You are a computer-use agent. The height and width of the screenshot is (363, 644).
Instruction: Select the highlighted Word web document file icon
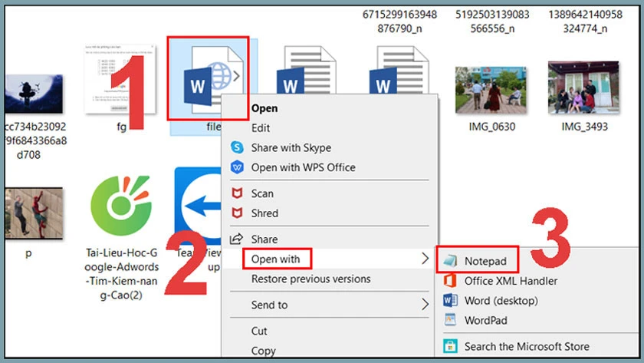pos(213,79)
